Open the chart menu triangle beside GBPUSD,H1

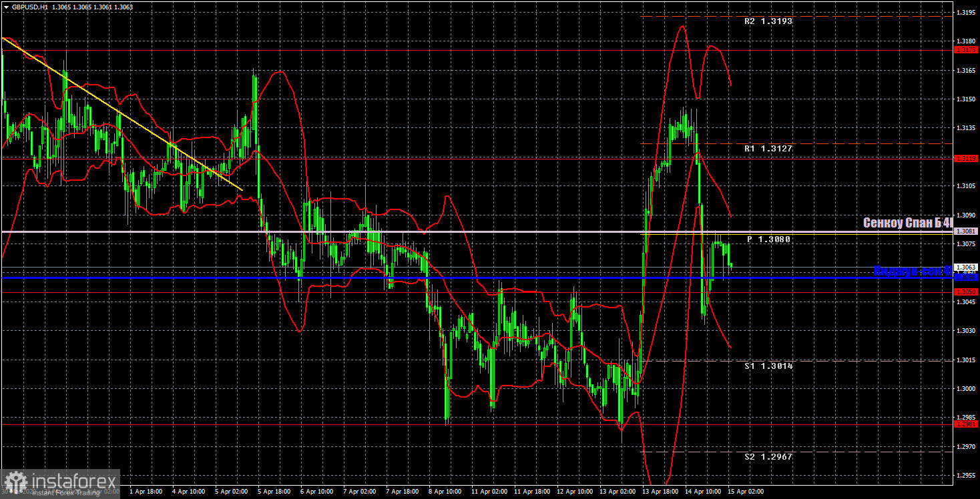[x=5, y=6]
